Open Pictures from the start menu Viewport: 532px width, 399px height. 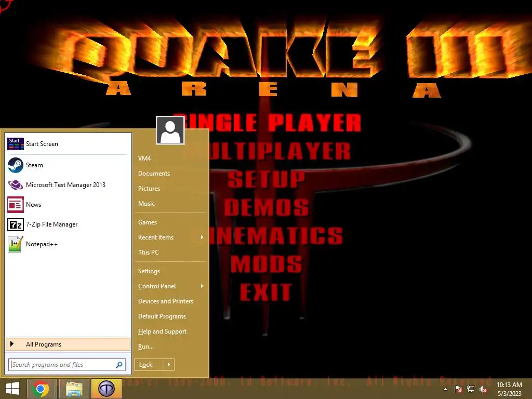pos(149,189)
